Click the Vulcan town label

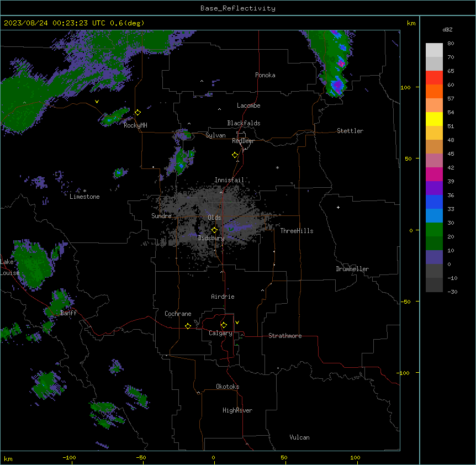pos(299,437)
